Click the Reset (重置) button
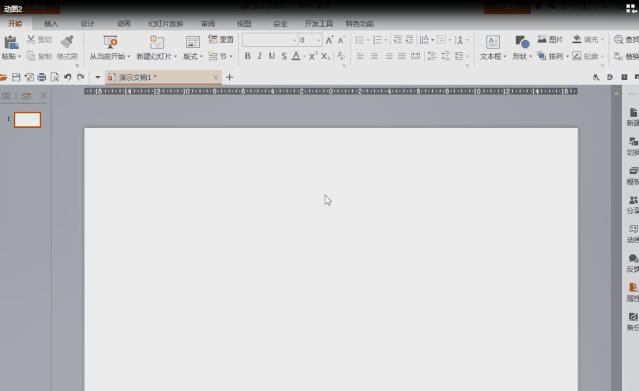This screenshot has width=639, height=391. (x=221, y=40)
